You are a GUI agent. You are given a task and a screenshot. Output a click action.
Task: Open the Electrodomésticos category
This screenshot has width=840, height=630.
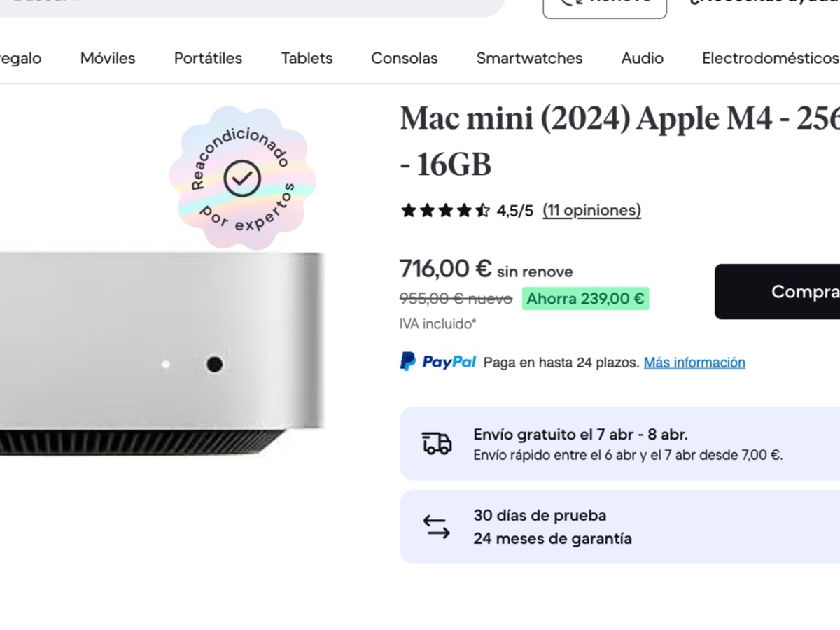(770, 58)
